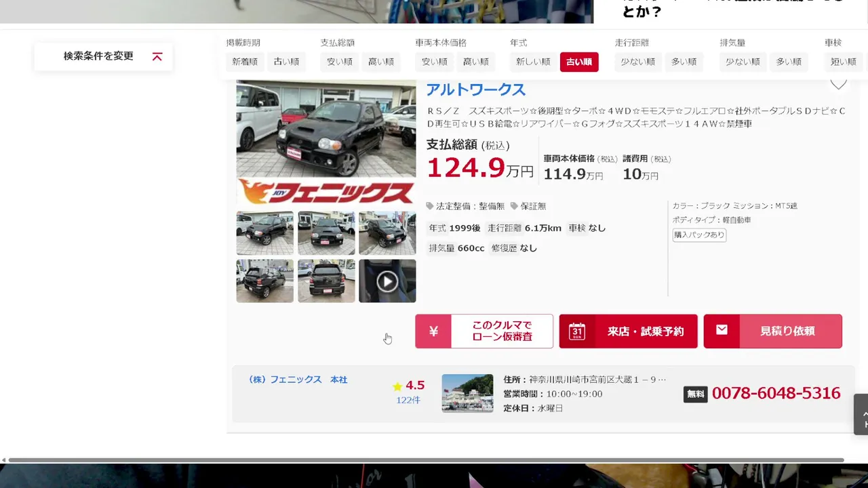Click the heart favorite icon

pyautogui.click(x=839, y=85)
